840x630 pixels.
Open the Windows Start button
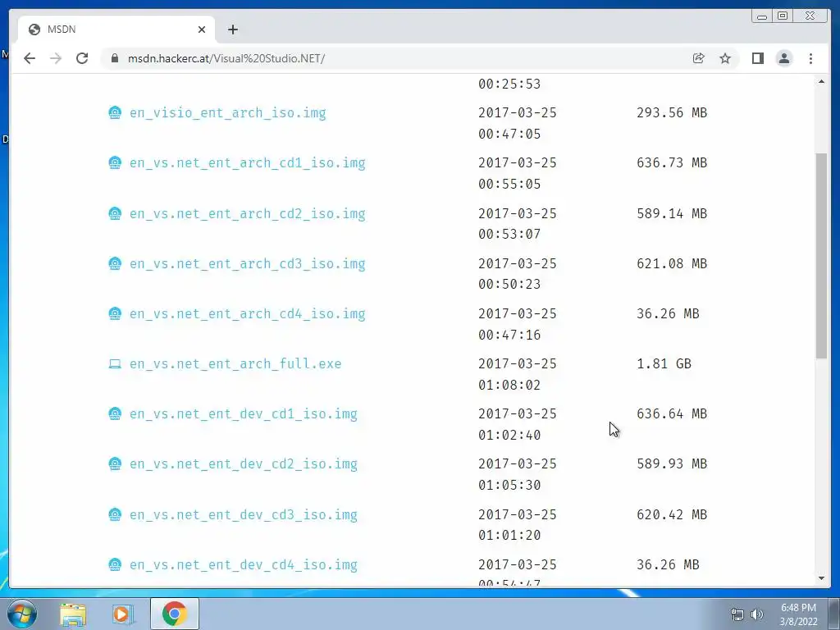[22, 614]
